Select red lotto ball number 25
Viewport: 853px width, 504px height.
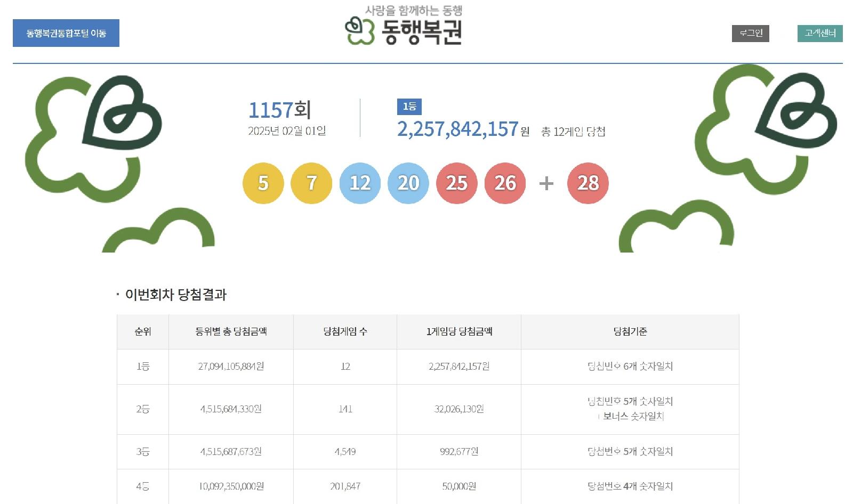point(457,183)
